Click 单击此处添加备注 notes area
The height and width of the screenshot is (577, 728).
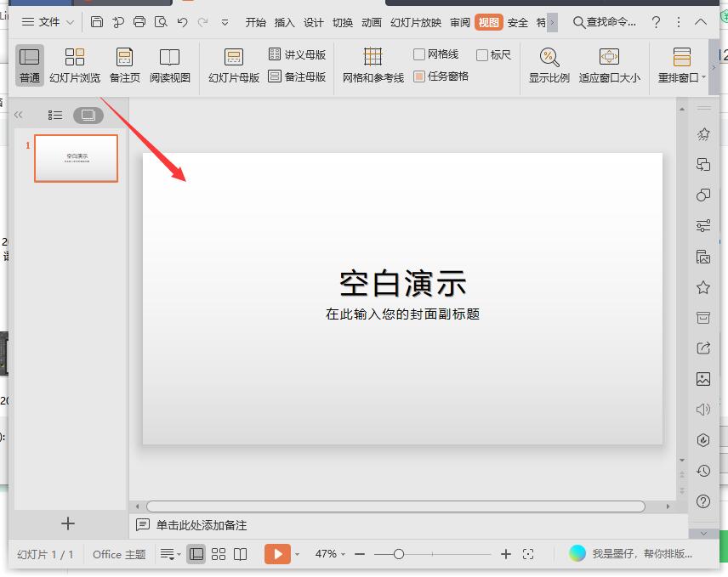(x=201, y=525)
